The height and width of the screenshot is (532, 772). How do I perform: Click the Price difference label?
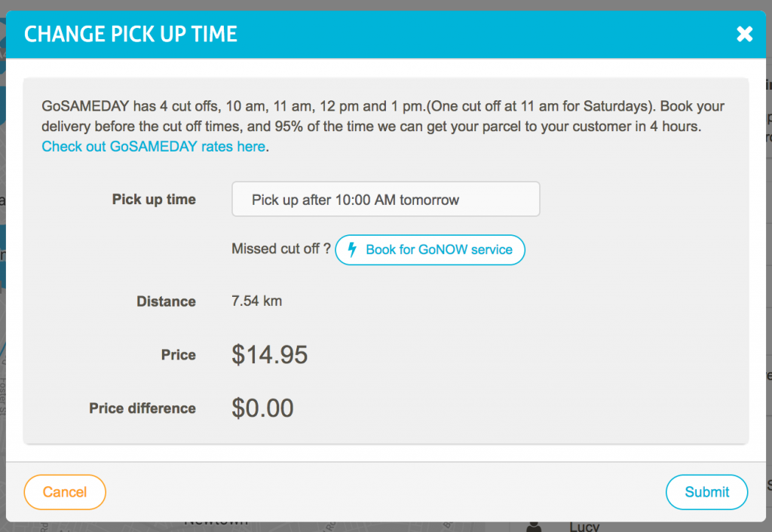pyautogui.click(x=142, y=408)
